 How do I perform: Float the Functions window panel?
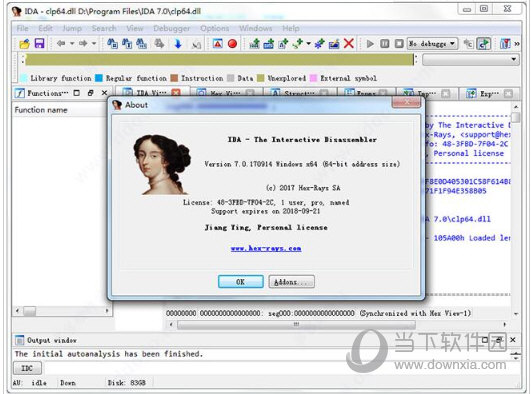click(90, 93)
